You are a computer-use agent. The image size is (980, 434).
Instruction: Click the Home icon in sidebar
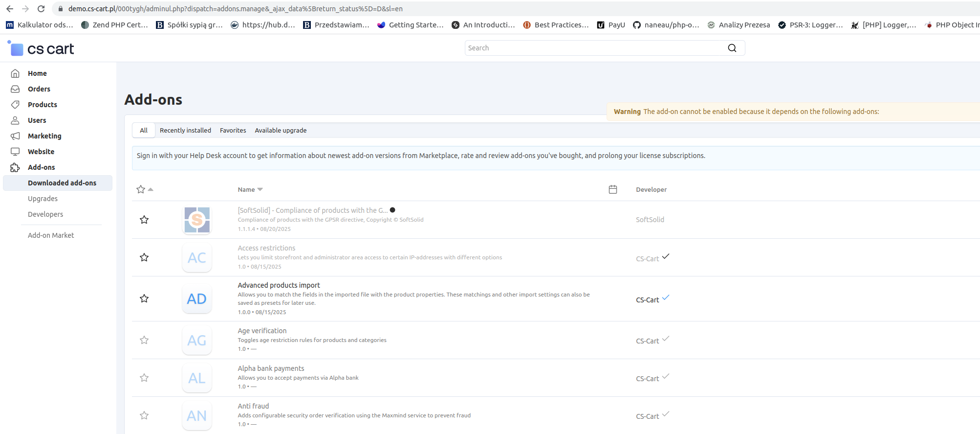point(15,73)
